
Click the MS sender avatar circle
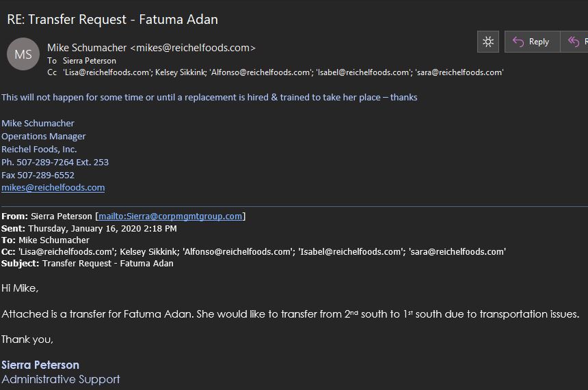point(23,54)
